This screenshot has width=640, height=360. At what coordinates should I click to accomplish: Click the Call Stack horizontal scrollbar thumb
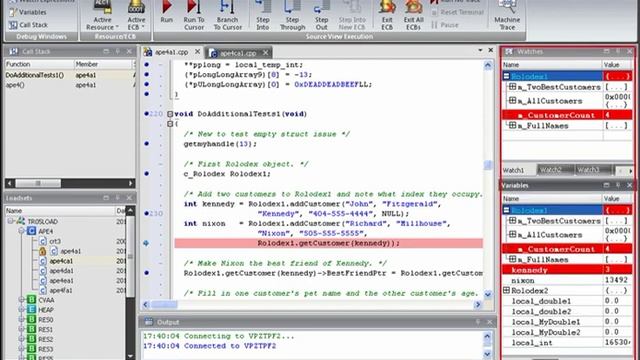coord(38,183)
